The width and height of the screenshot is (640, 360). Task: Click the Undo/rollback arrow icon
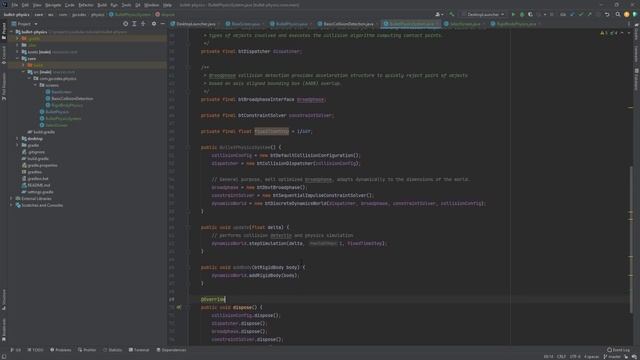(607, 14)
